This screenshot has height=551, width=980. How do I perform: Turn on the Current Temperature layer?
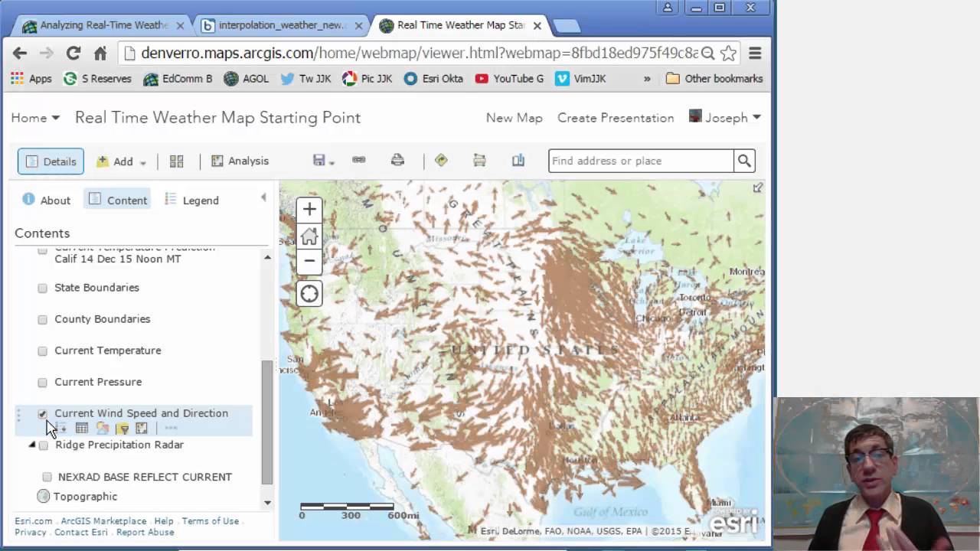[43, 350]
